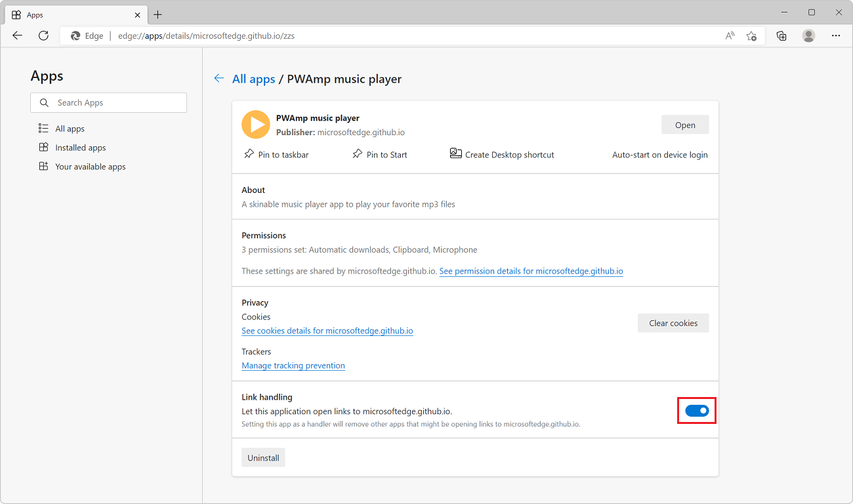Image resolution: width=853 pixels, height=504 pixels.
Task: Select the Apps tab
Action: [75, 14]
